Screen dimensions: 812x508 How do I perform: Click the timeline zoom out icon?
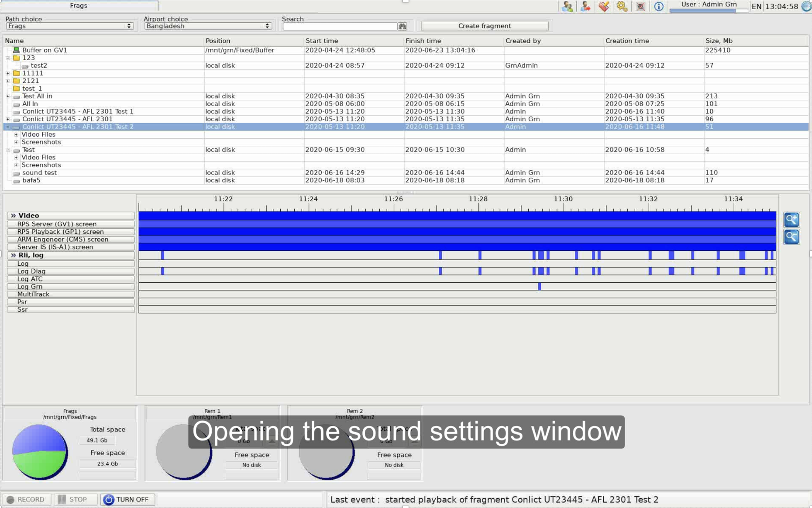[x=791, y=237]
